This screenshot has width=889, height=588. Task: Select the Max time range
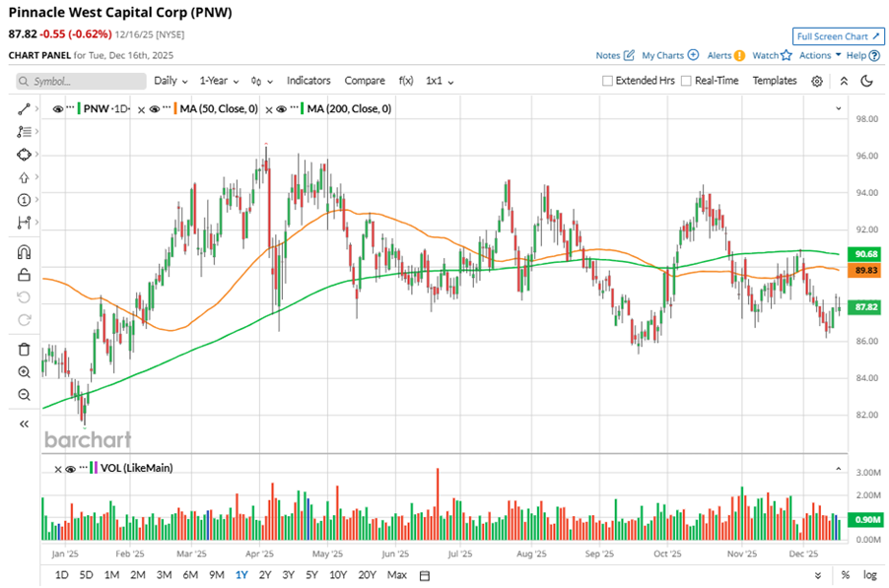click(x=397, y=575)
